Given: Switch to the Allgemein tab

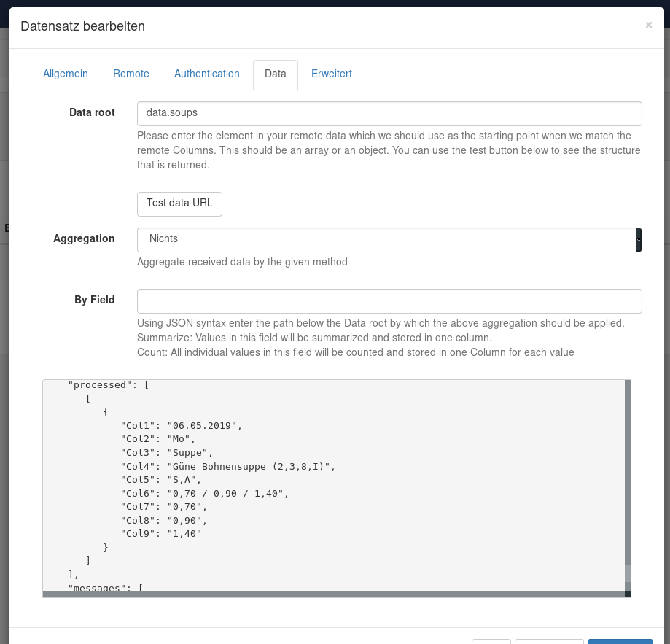Looking at the screenshot, I should point(66,74).
